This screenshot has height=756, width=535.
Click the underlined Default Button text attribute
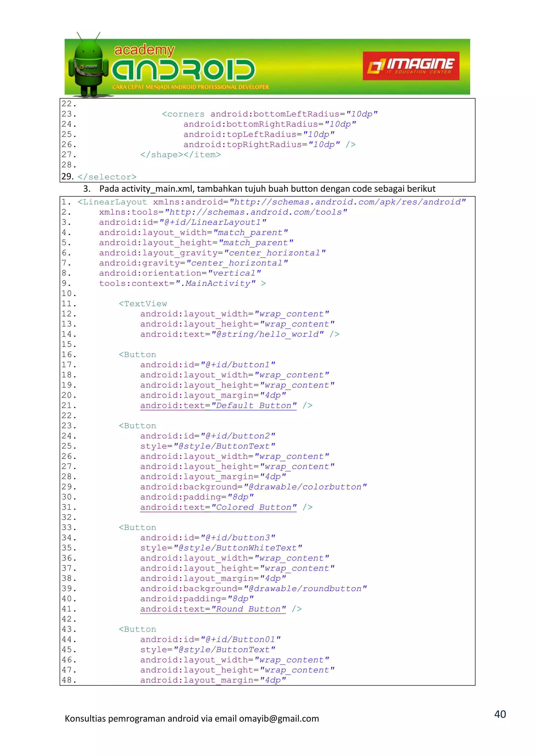218,405
